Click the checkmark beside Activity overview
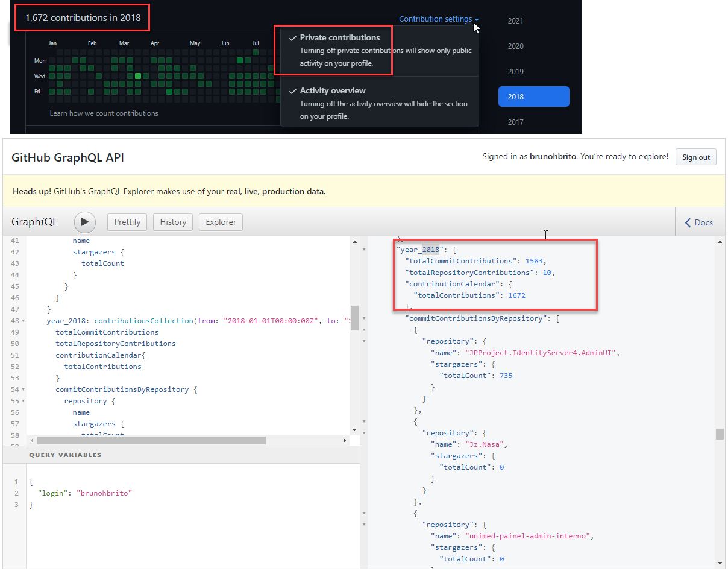This screenshot has width=728, height=574. pyautogui.click(x=292, y=90)
